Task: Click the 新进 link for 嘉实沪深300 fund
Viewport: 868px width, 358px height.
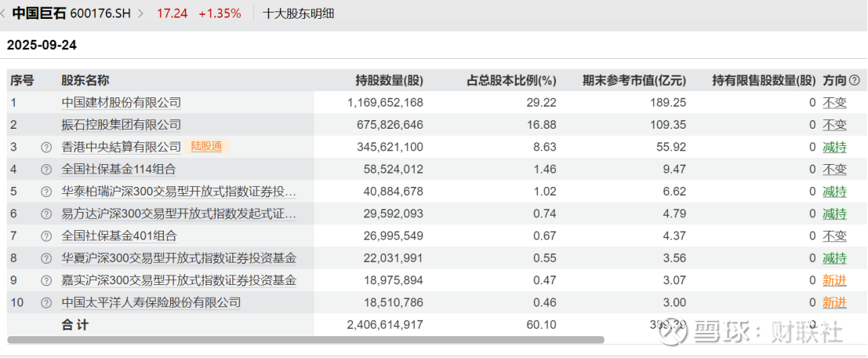Action: click(834, 280)
